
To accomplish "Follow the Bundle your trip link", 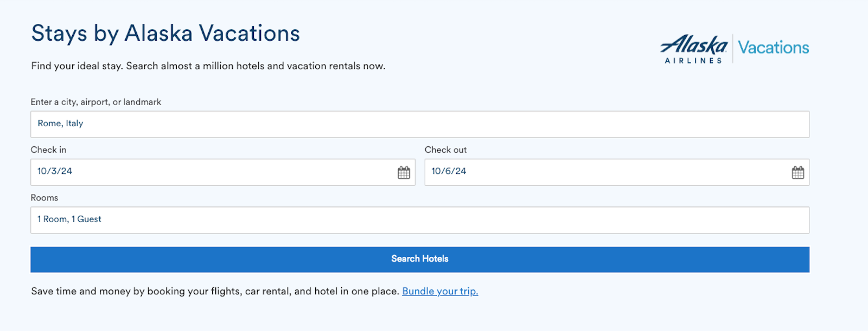I will pyautogui.click(x=440, y=291).
